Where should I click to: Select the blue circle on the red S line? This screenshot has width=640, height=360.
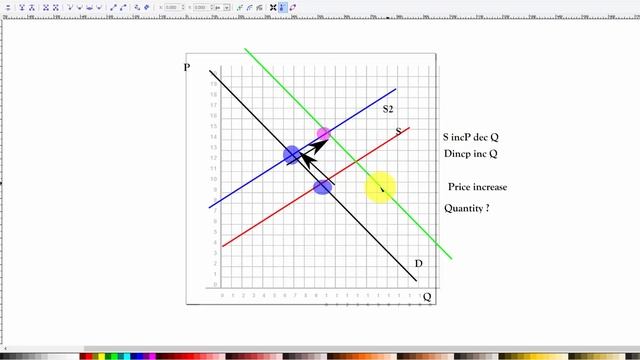coord(322,187)
